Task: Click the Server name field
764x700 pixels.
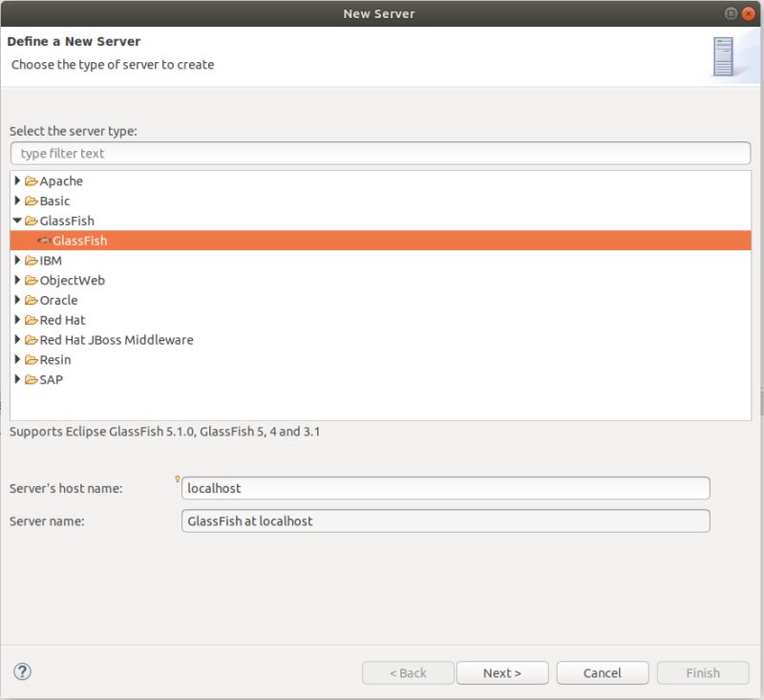Action: pos(445,520)
